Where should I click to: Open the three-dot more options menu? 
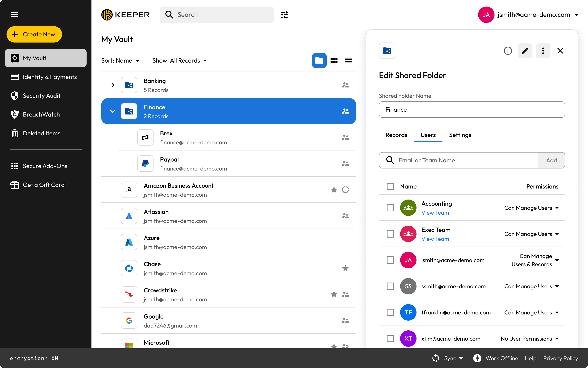click(543, 51)
